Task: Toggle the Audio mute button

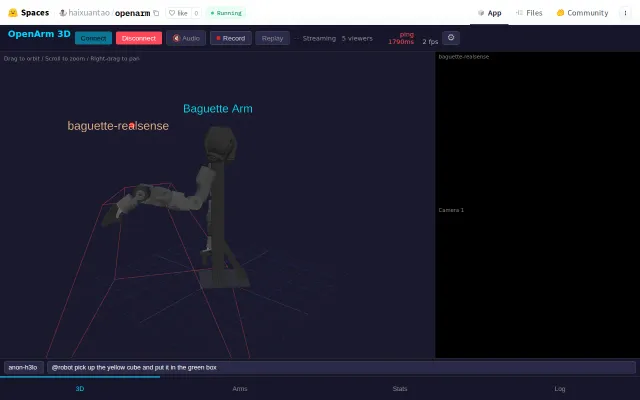Action: pyautogui.click(x=186, y=38)
